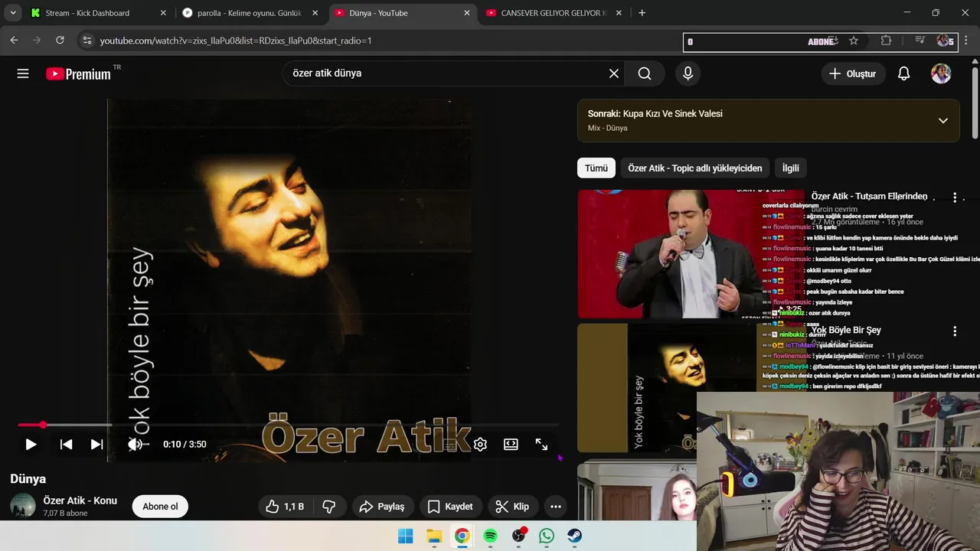The width and height of the screenshot is (980, 551).
Task: Clear the search box with the X icon
Action: [614, 73]
